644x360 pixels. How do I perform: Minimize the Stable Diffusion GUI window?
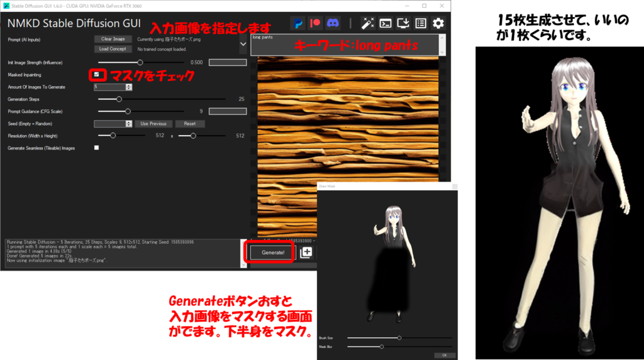click(x=407, y=6)
